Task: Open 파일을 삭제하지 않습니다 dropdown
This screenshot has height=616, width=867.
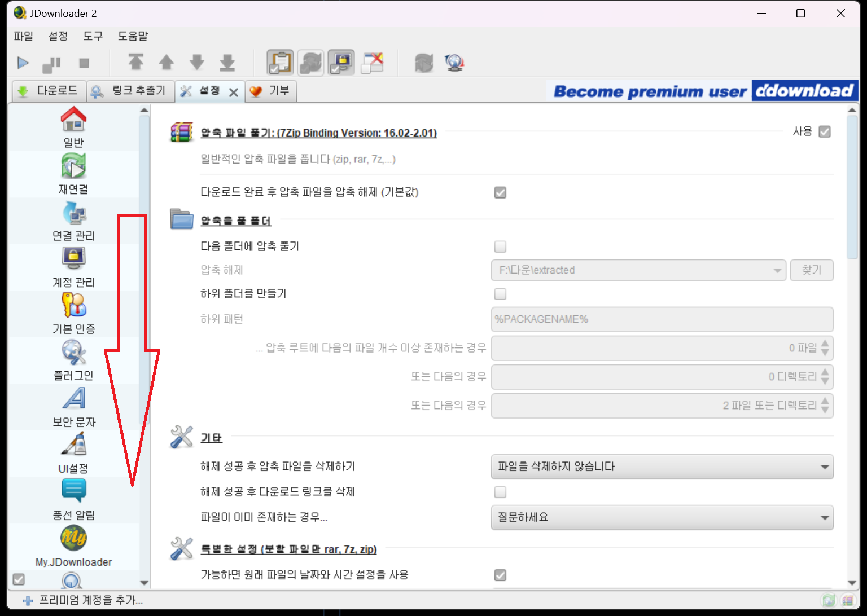Action: (662, 467)
